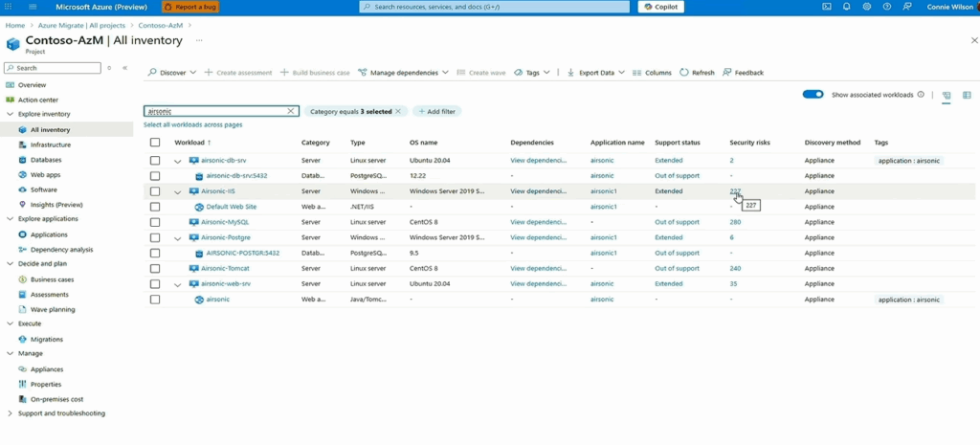The width and height of the screenshot is (980, 445).
Task: Click the Feedback icon
Action: 727,73
